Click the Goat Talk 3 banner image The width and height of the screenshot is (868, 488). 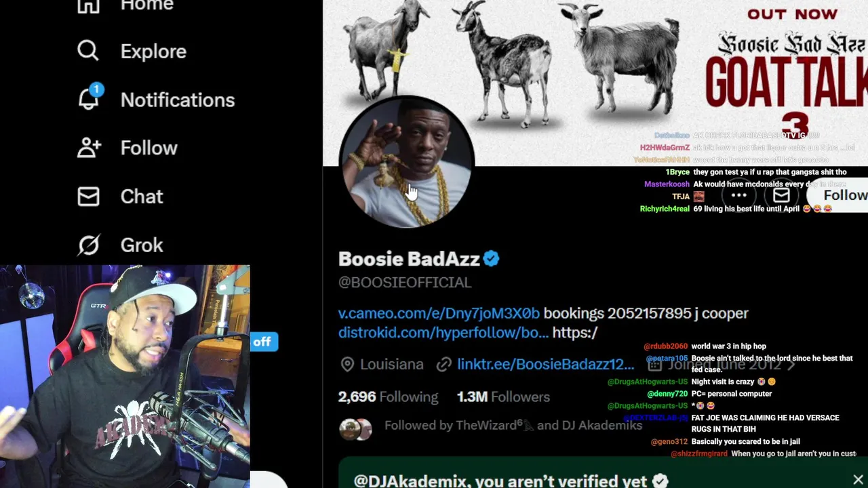(595, 81)
